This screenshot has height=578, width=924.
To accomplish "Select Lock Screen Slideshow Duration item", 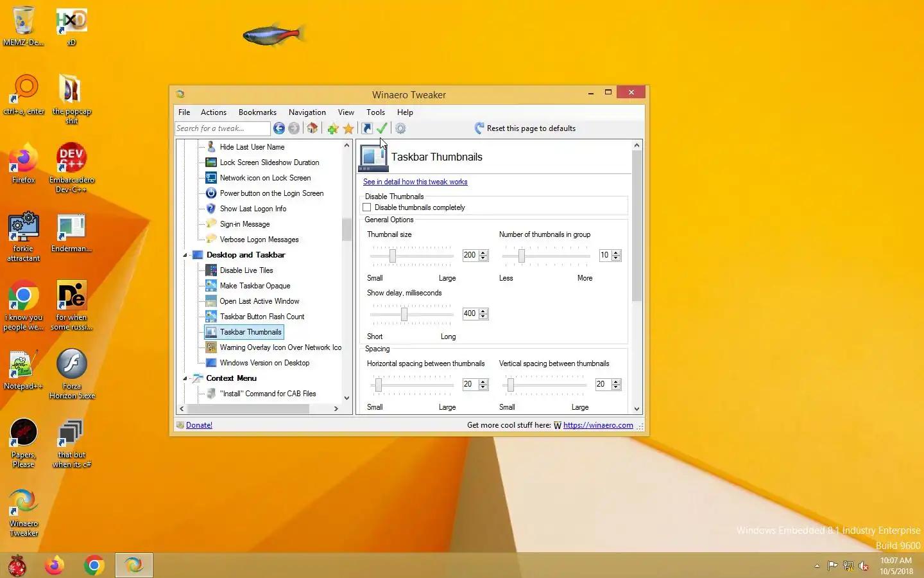I will (269, 162).
